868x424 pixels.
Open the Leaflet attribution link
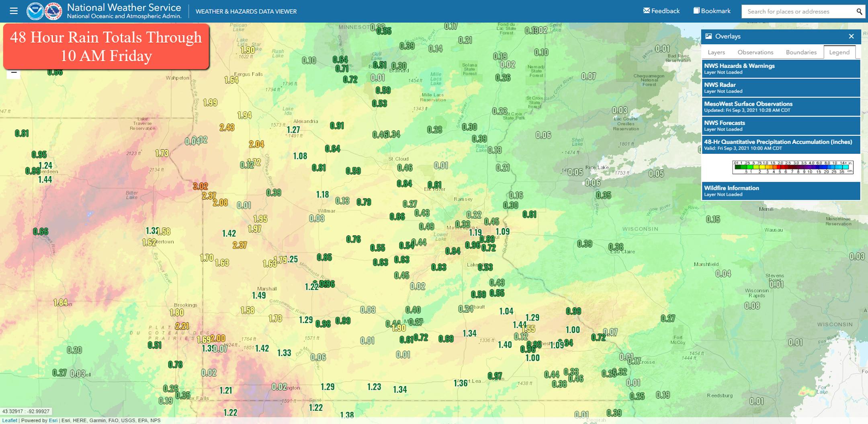10,420
